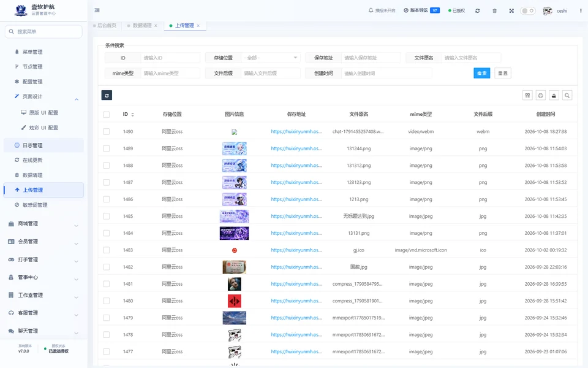The image size is (588, 368).
Task: Click the refresh icon in the top bar
Action: coord(477,11)
